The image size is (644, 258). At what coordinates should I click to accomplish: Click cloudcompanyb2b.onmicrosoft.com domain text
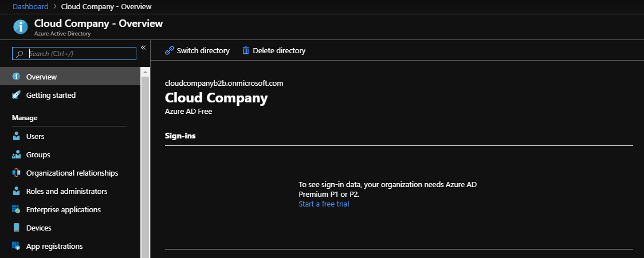pos(224,84)
